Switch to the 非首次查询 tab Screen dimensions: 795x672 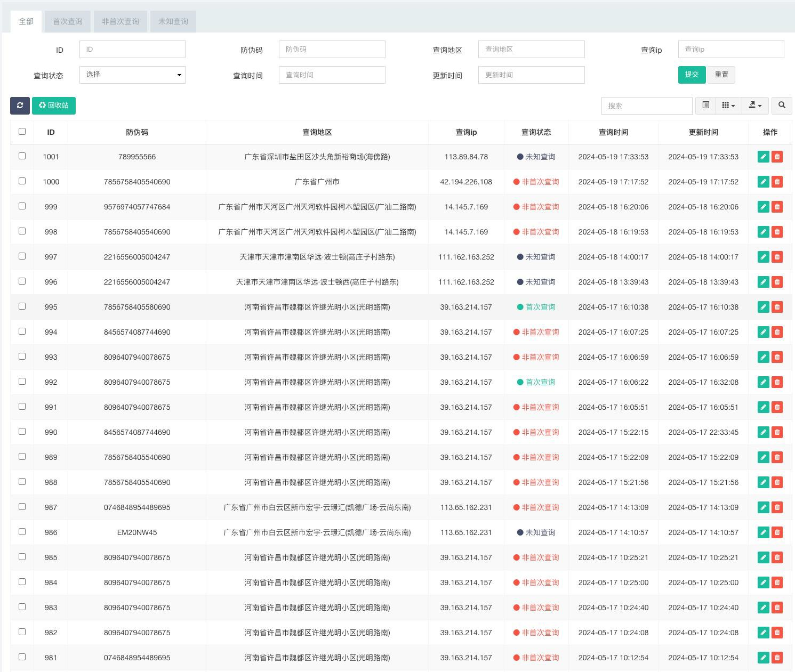click(121, 21)
